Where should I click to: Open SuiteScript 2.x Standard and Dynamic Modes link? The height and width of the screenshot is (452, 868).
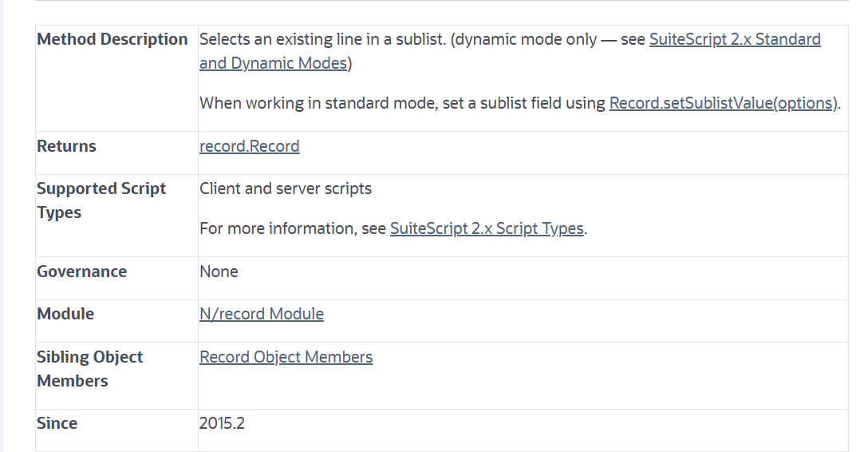pos(734,39)
